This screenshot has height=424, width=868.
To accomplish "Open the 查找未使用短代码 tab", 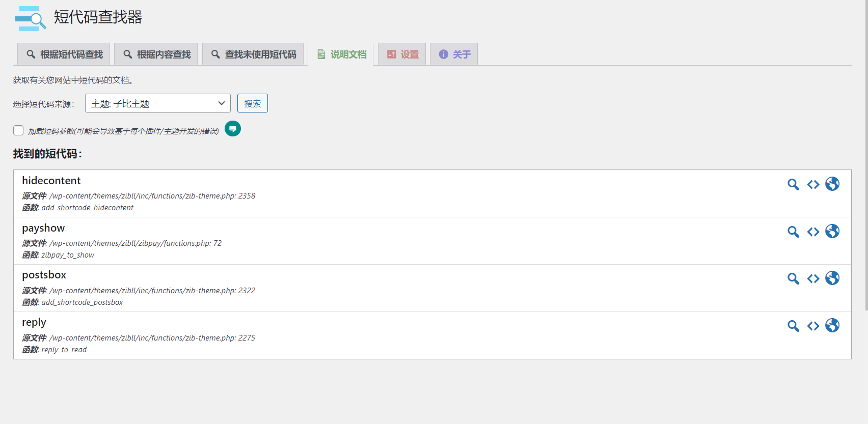I will click(x=253, y=54).
